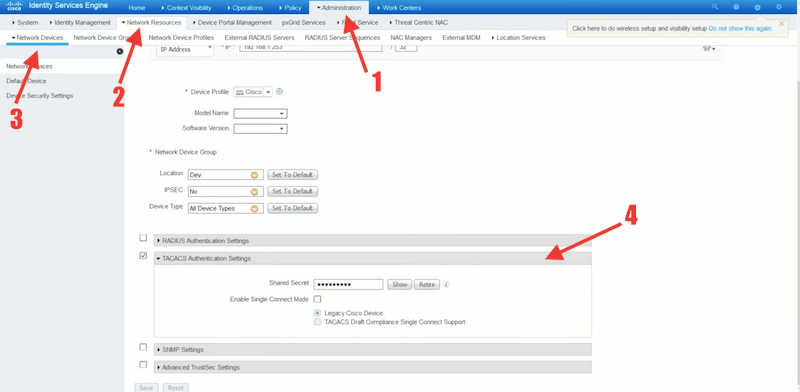Viewport: 800px width, 392px height.
Task: Open the Identity Management submenu
Action: point(80,22)
